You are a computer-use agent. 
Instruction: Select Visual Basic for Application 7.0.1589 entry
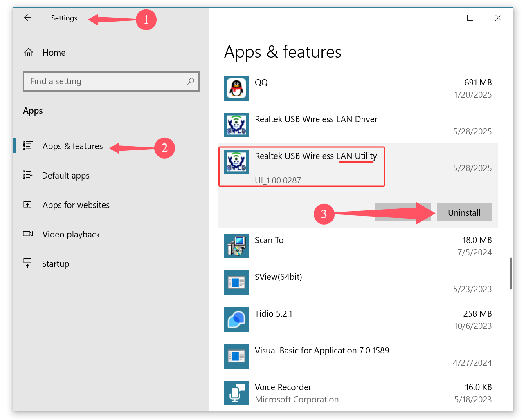pos(321,351)
